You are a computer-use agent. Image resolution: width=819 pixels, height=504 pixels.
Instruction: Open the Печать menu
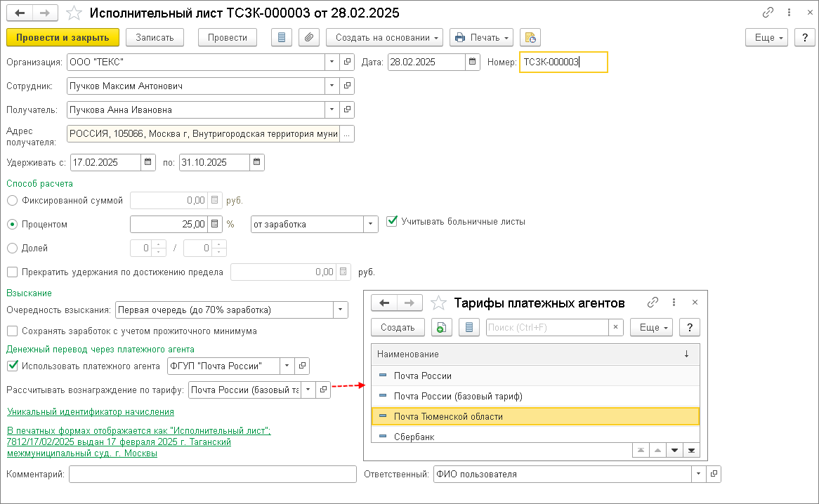click(482, 38)
